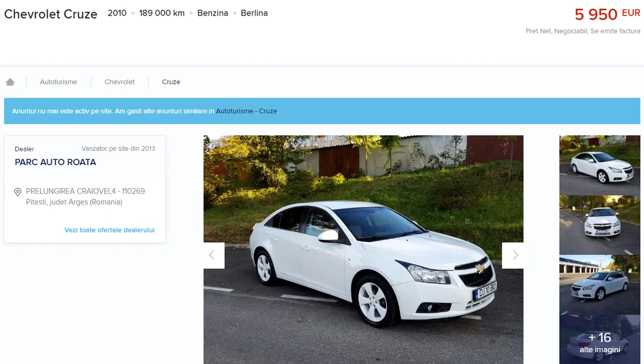Image resolution: width=644 pixels, height=364 pixels.
Task: Click the '5 950 EUR' price
Action: [x=608, y=14]
